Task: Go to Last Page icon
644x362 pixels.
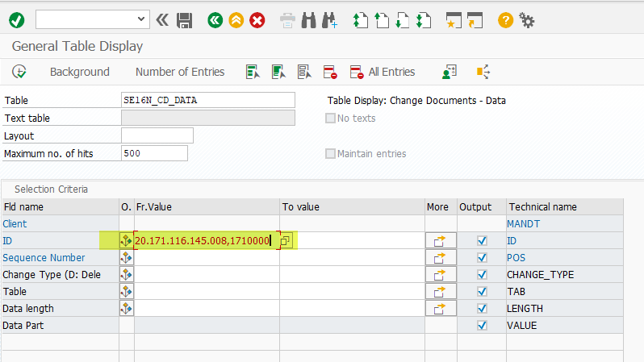Action: coord(424,20)
